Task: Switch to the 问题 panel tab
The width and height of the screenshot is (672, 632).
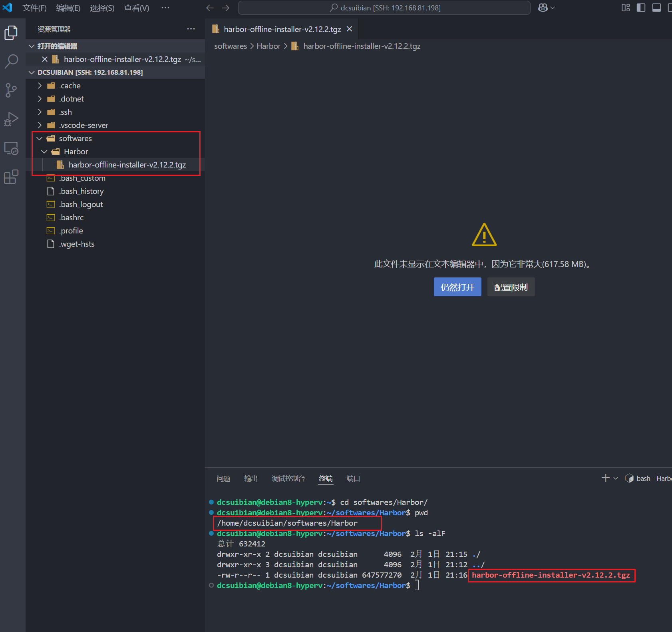Action: [x=223, y=478]
